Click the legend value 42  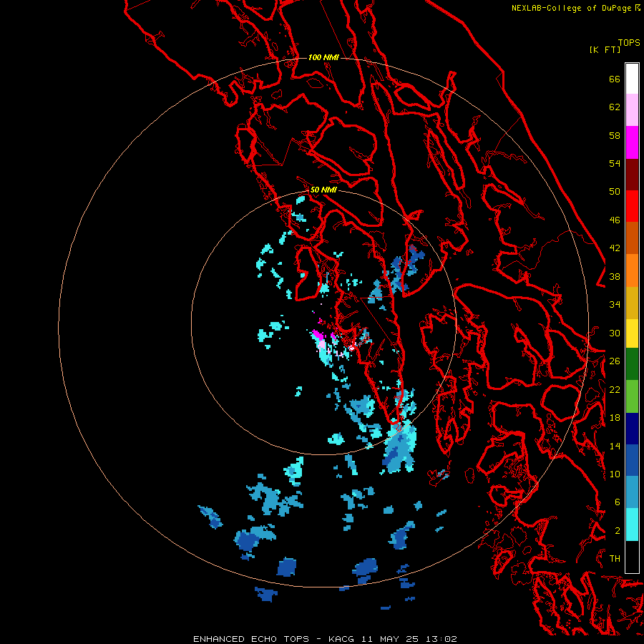pyautogui.click(x=615, y=248)
